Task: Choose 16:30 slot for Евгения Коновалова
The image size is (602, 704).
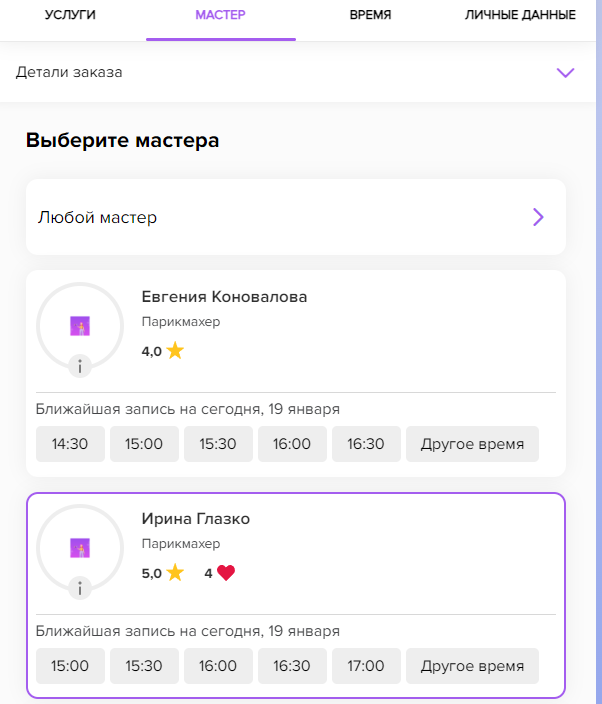Action: point(366,444)
